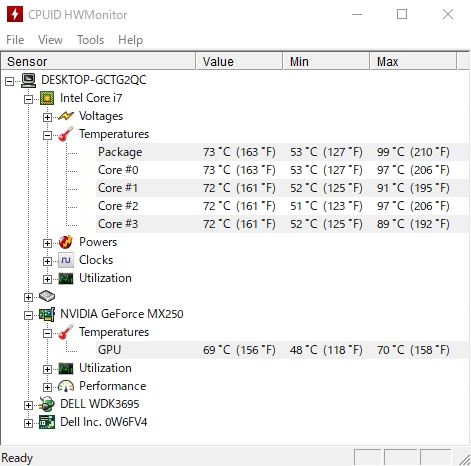The width and height of the screenshot is (471, 466).
Task: Click the Powers flame icon
Action: (66, 242)
